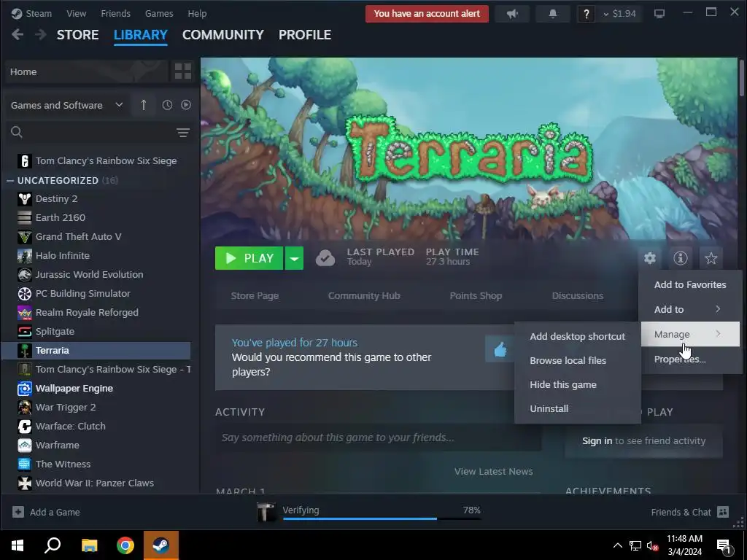Go to the STORE tab

pyautogui.click(x=77, y=35)
